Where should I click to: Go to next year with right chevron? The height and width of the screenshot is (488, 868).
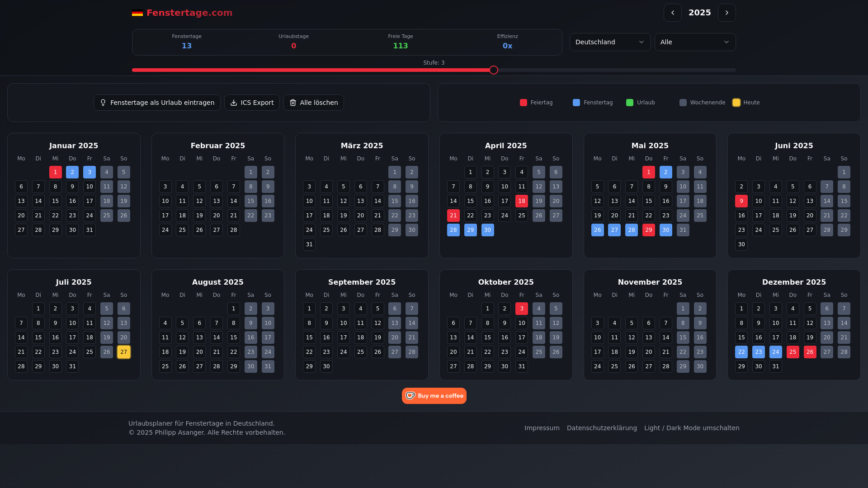coord(726,13)
